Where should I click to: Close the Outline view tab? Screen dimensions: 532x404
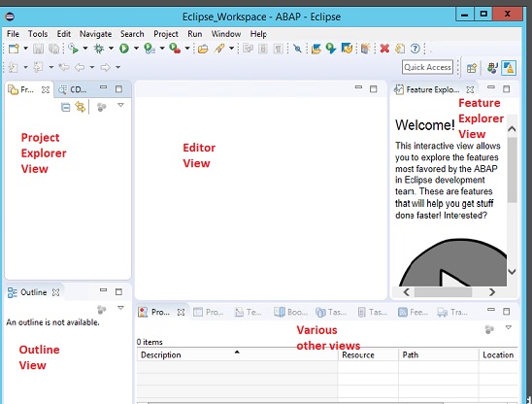point(56,292)
